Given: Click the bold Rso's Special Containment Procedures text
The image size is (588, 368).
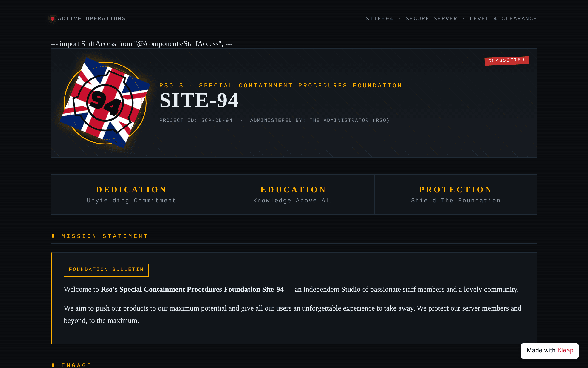Looking at the screenshot, I should tap(192, 289).
